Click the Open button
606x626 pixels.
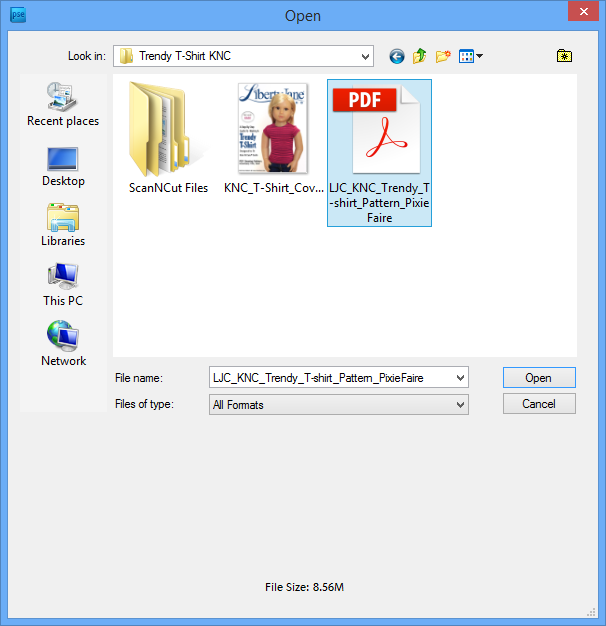pyautogui.click(x=539, y=378)
